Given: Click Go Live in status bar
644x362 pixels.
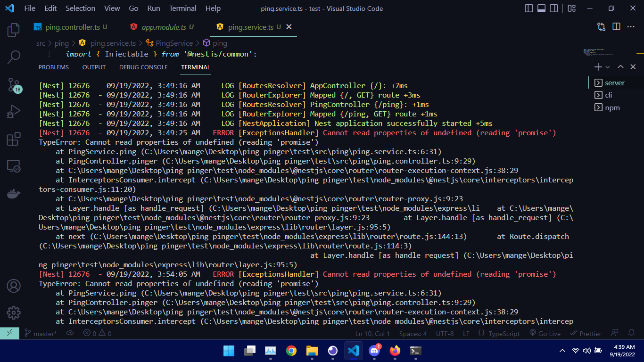Looking at the screenshot, I should (x=545, y=333).
